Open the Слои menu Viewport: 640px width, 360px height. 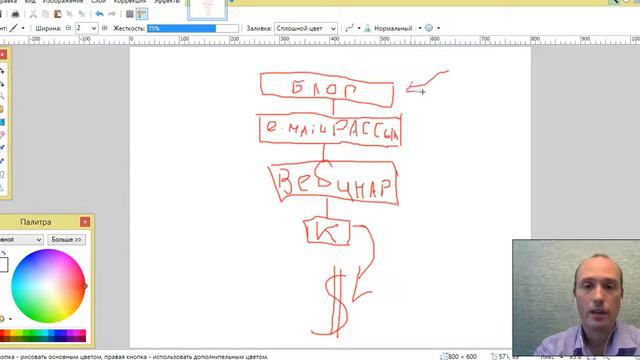pos(98,2)
